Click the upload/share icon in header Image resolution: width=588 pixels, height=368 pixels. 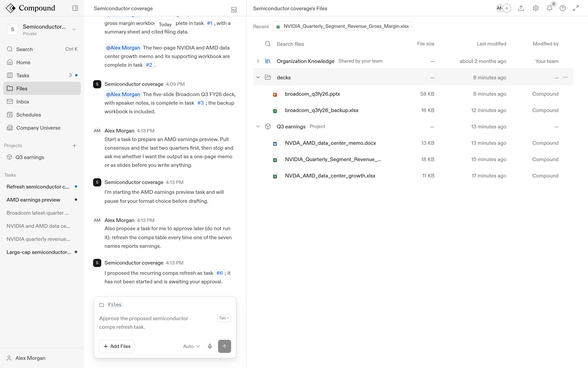tap(521, 8)
